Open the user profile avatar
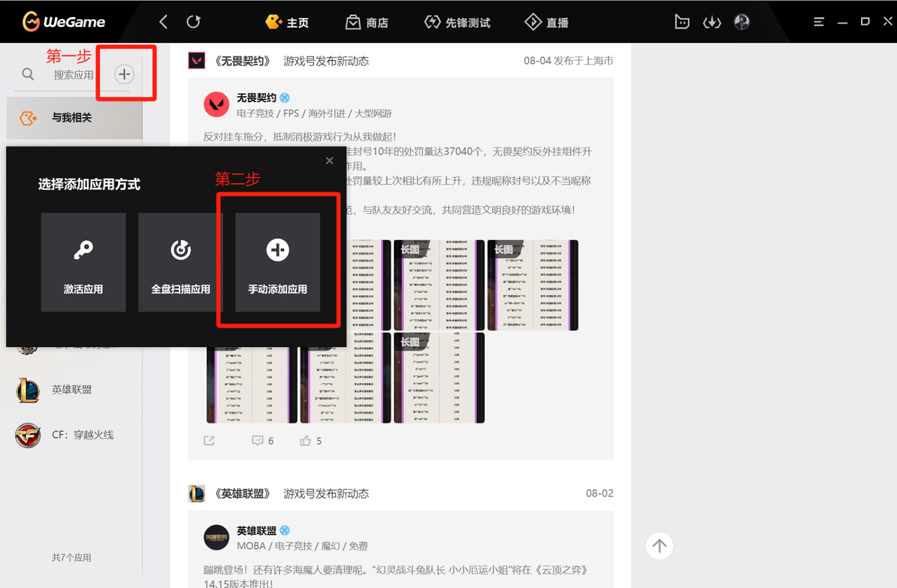 click(x=742, y=22)
